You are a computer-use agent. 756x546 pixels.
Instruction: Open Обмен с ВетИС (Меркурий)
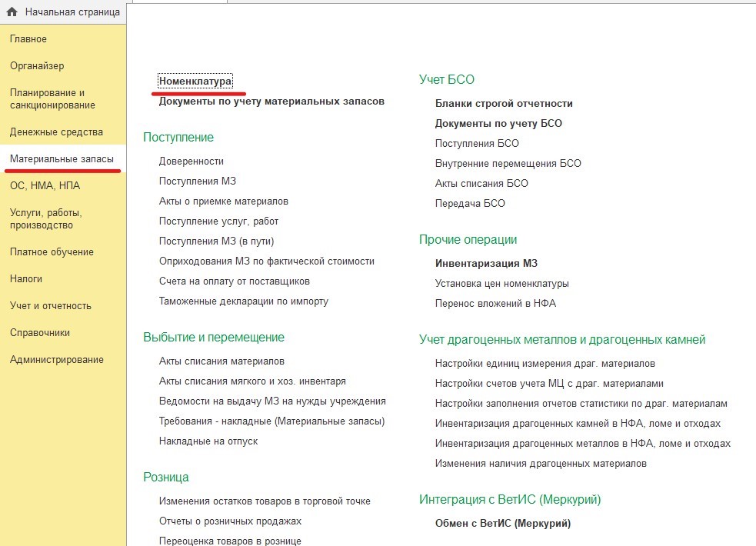(503, 524)
